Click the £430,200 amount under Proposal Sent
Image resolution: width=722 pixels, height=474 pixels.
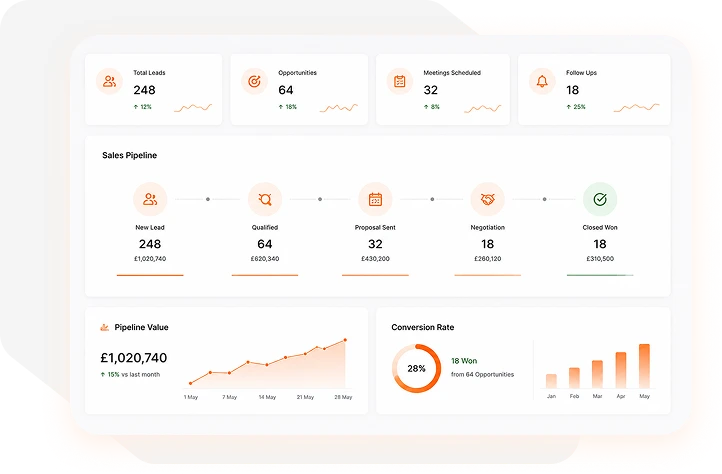375,259
